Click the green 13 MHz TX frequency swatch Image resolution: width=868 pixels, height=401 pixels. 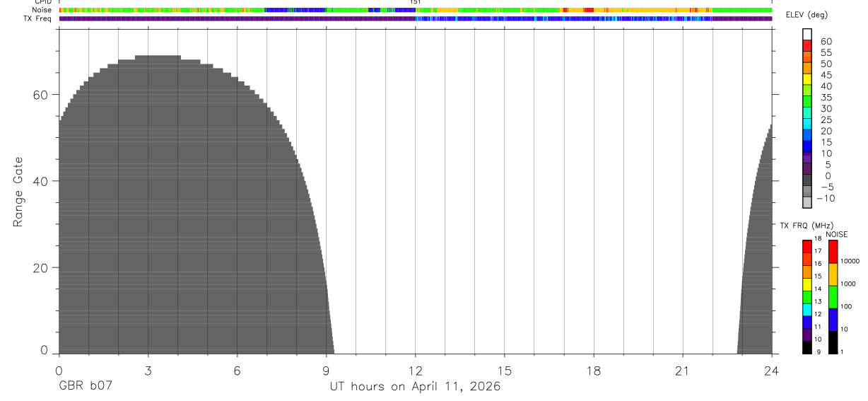[x=807, y=297]
